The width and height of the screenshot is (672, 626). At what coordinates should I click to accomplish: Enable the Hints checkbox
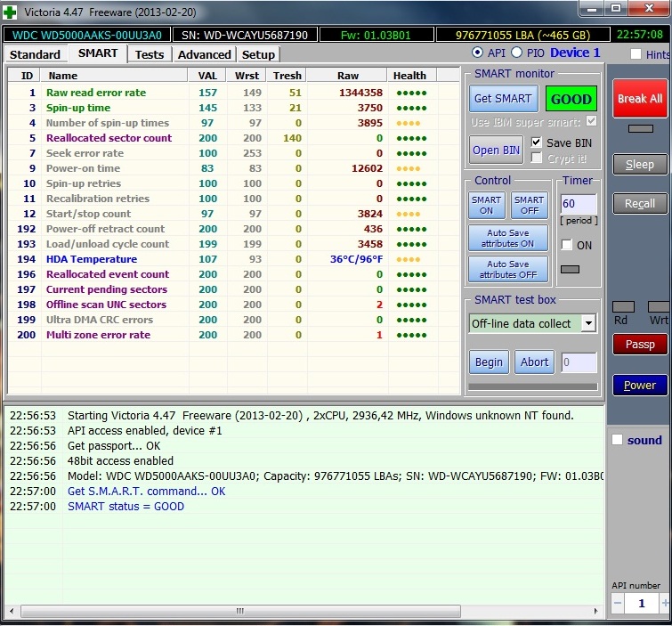click(636, 54)
